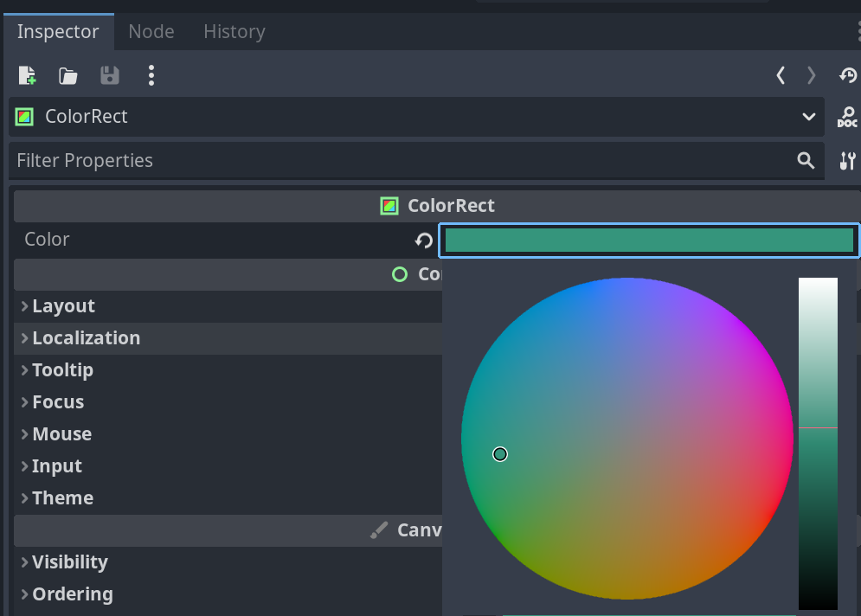Open the ColorRect node selector dropdown
This screenshot has width=861, height=616.
(x=808, y=118)
